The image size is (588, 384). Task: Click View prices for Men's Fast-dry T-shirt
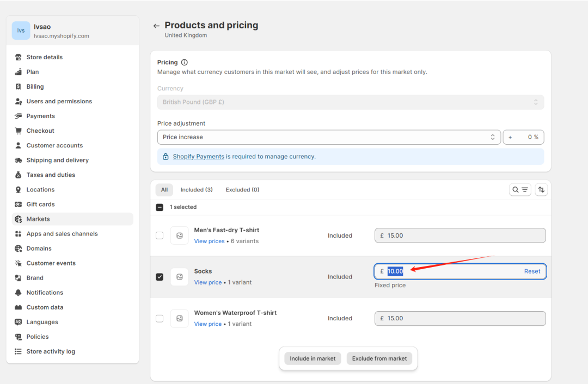[x=209, y=241]
